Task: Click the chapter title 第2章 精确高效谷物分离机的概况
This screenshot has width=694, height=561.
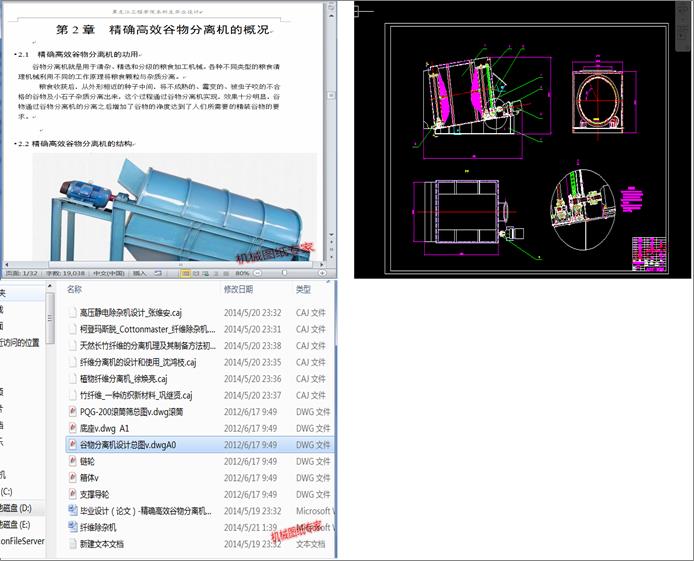Action: (x=162, y=30)
